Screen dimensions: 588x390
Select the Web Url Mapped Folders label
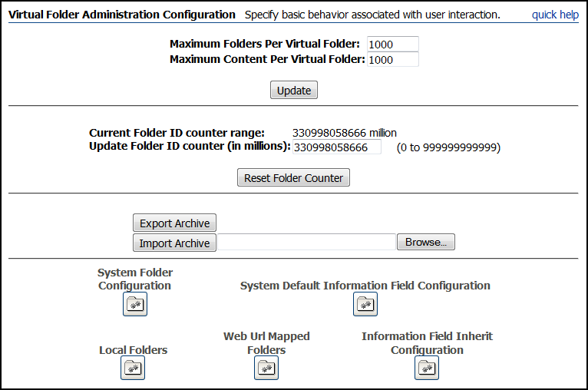(x=266, y=342)
